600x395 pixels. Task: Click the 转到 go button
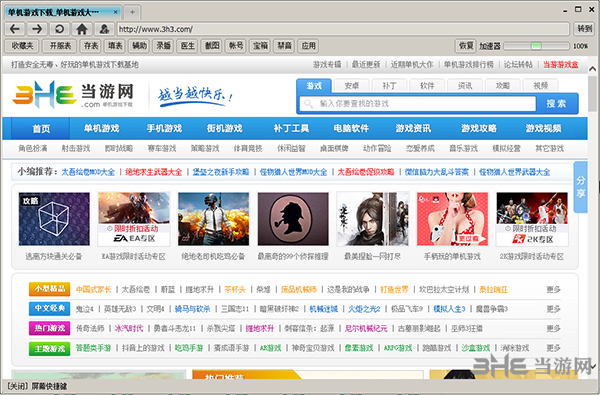(584, 29)
